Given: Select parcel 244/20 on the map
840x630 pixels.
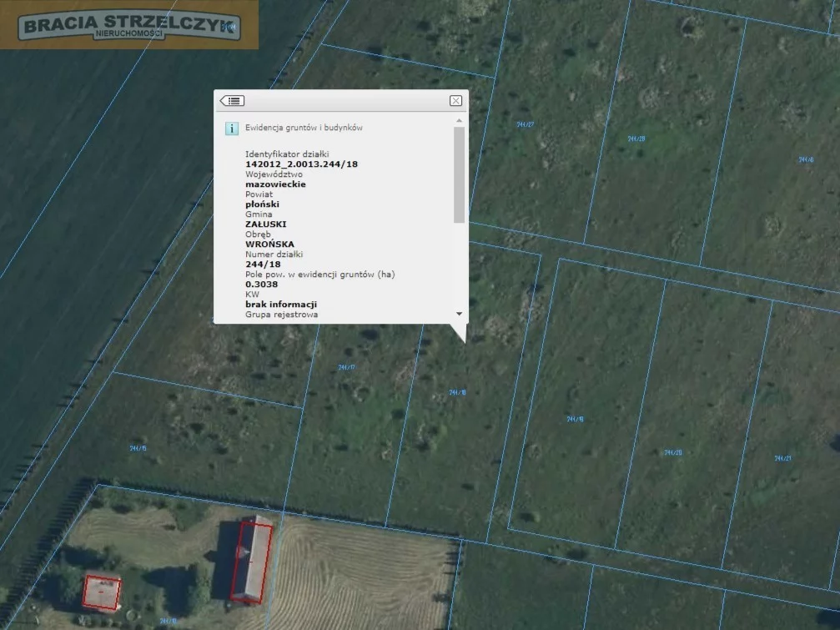Looking at the screenshot, I should pyautogui.click(x=673, y=452).
